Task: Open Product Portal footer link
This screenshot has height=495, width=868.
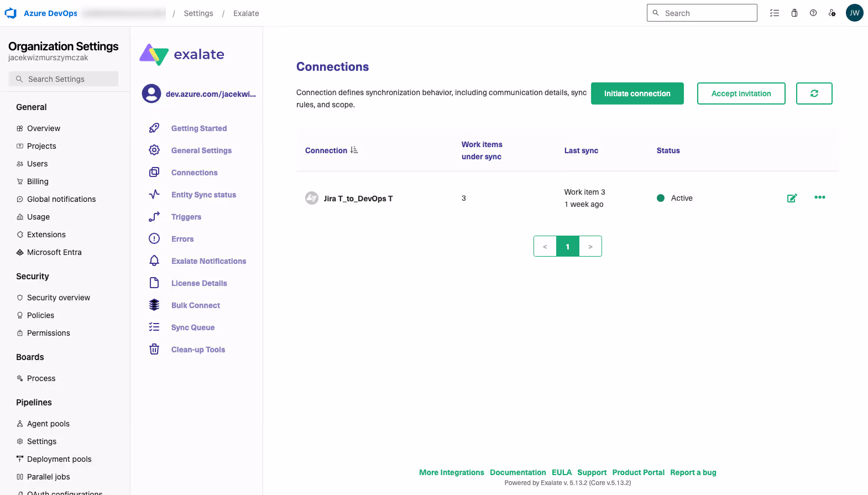Action: click(639, 472)
